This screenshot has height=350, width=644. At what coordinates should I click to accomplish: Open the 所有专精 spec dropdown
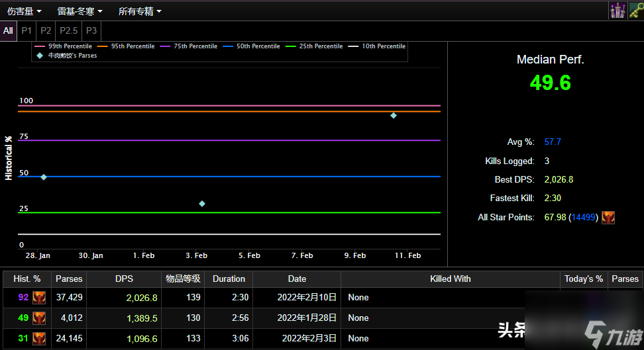(x=140, y=11)
